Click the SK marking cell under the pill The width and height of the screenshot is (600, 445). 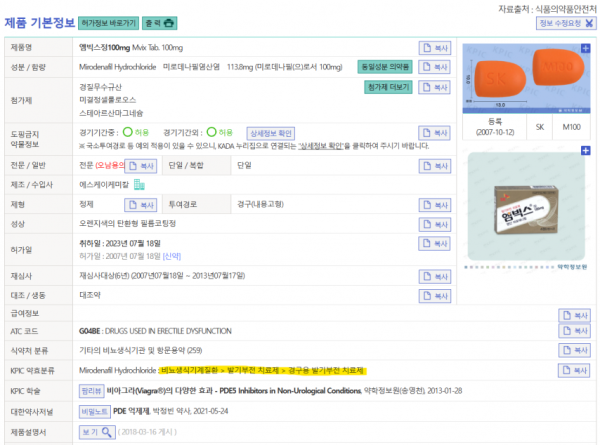540,127
